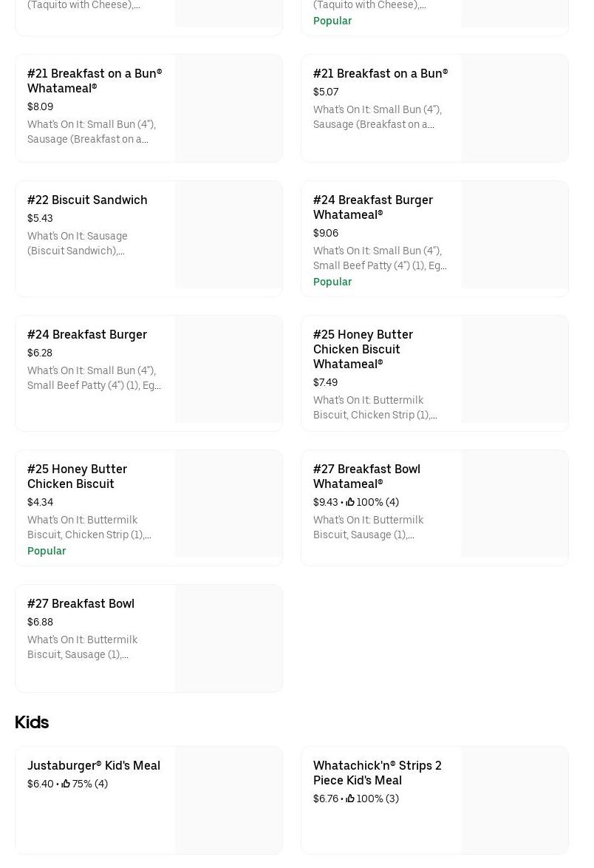This screenshot has width=594, height=868.
Task: Pick the $4.34 Honey Butter Chicken Biscuit
Action: [77, 476]
